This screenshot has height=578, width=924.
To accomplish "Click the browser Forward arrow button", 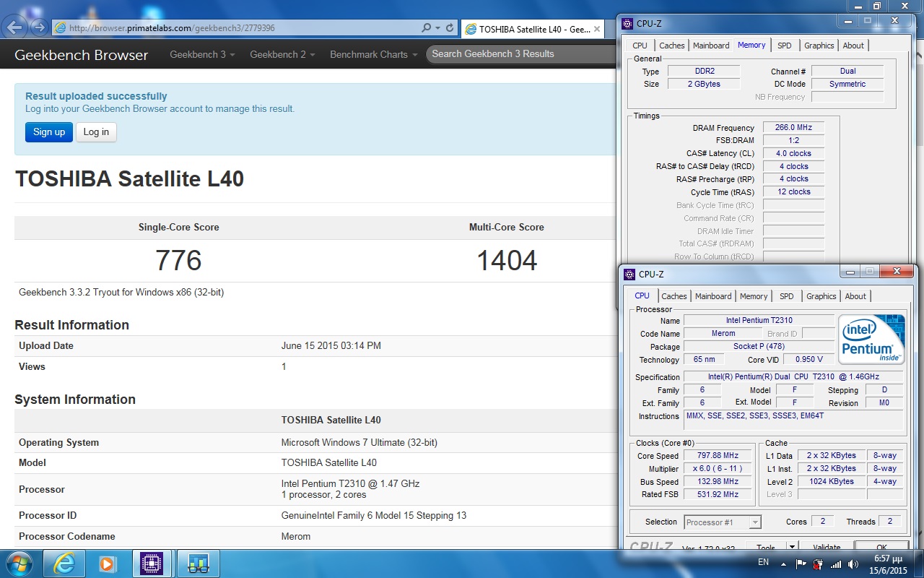I will (40, 28).
